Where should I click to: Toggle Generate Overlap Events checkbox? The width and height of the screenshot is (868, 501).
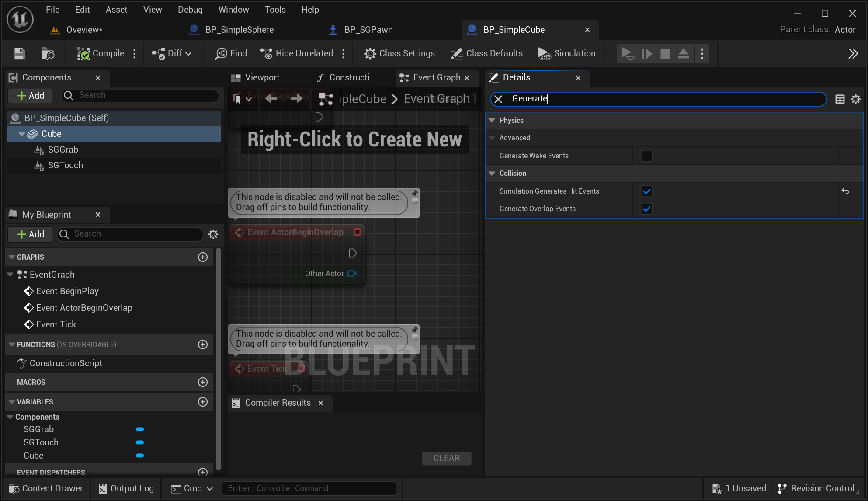pos(646,208)
